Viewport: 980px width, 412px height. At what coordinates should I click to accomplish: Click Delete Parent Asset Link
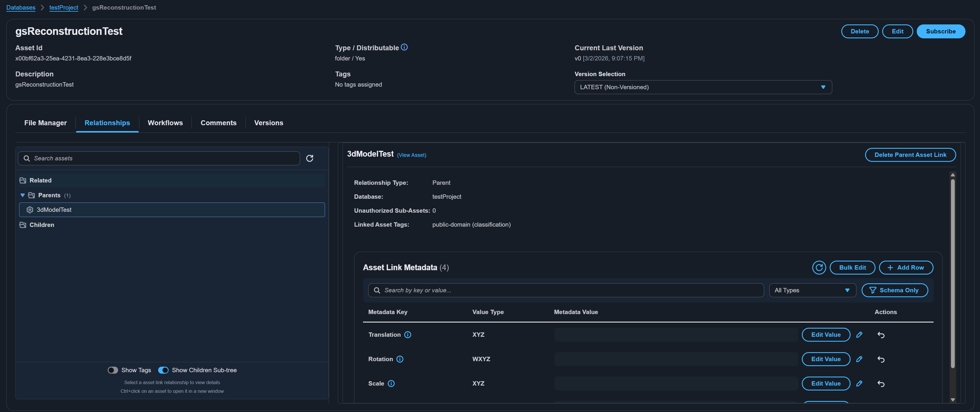910,155
